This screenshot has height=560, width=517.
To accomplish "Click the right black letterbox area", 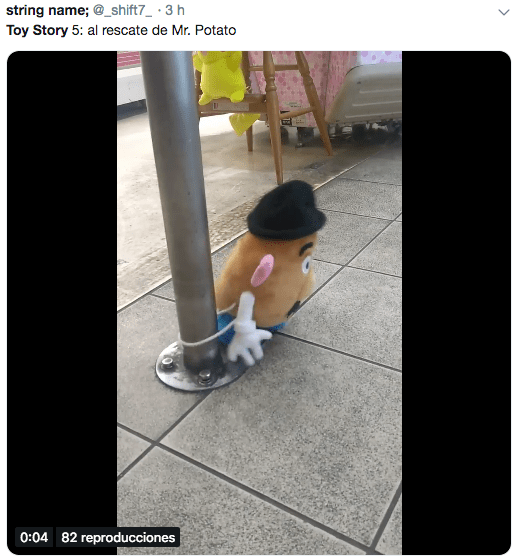I will (456, 303).
